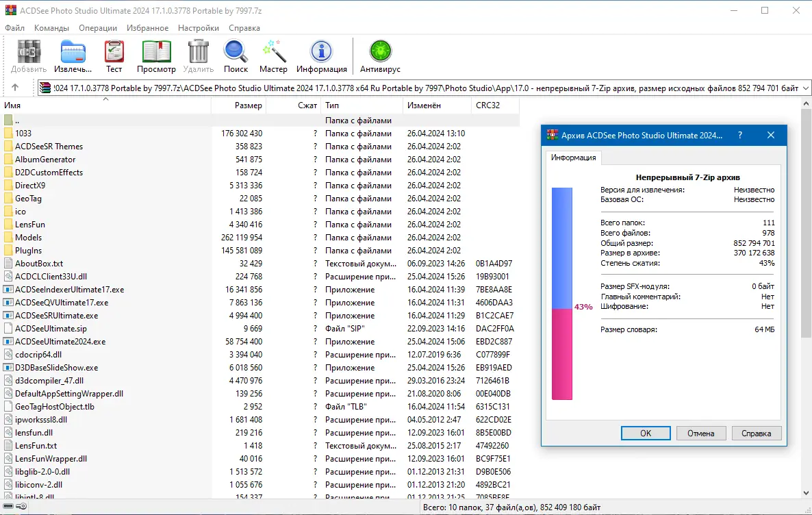Sort by the Сжат column header
Viewport: 812px width, 515px height.
[294, 105]
